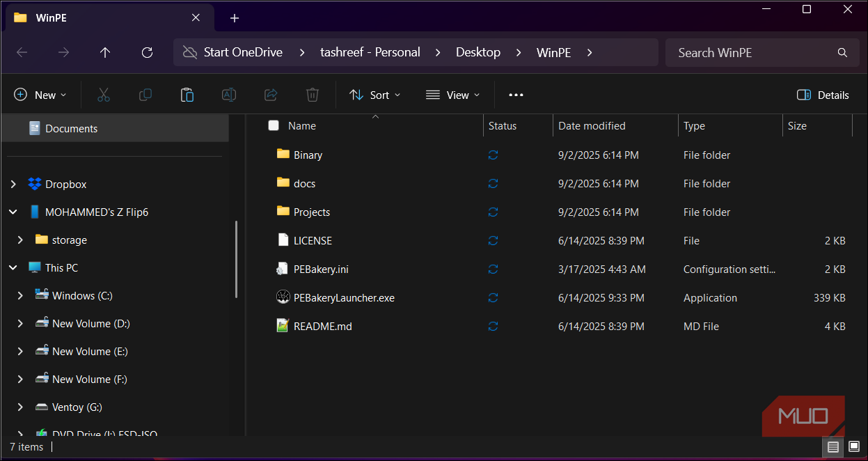Select the LICENSE file name
Screen dimensions: 868x461
pos(313,240)
